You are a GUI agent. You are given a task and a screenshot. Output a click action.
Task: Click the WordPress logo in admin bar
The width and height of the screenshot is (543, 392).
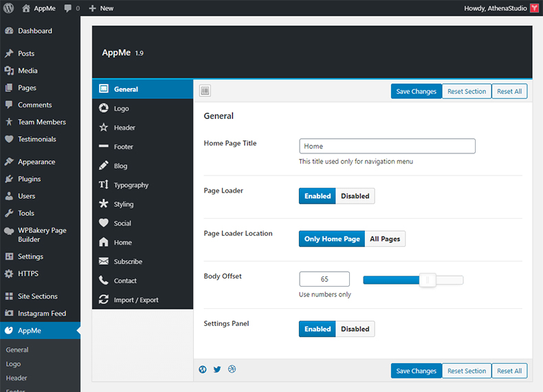9,8
